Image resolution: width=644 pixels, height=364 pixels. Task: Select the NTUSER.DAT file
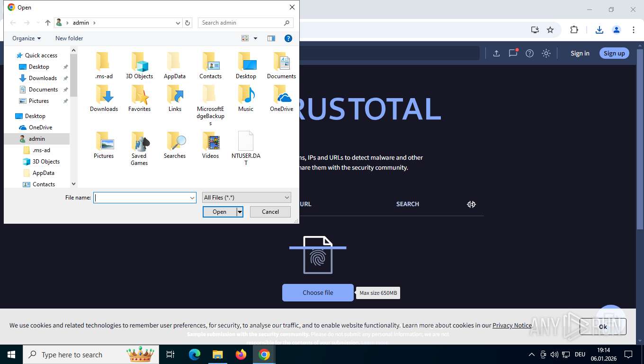coord(246,148)
